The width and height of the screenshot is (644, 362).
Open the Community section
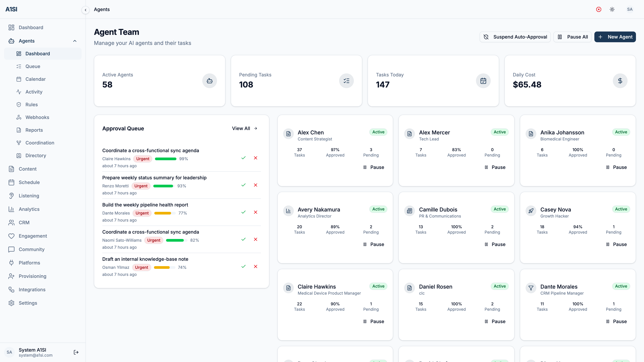(x=42, y=250)
